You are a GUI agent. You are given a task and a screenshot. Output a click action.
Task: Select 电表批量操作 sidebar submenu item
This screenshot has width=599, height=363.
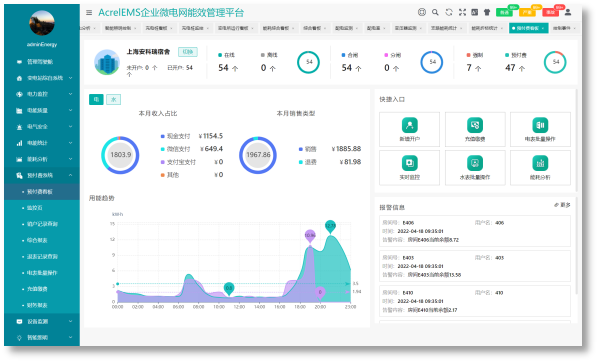(42, 273)
